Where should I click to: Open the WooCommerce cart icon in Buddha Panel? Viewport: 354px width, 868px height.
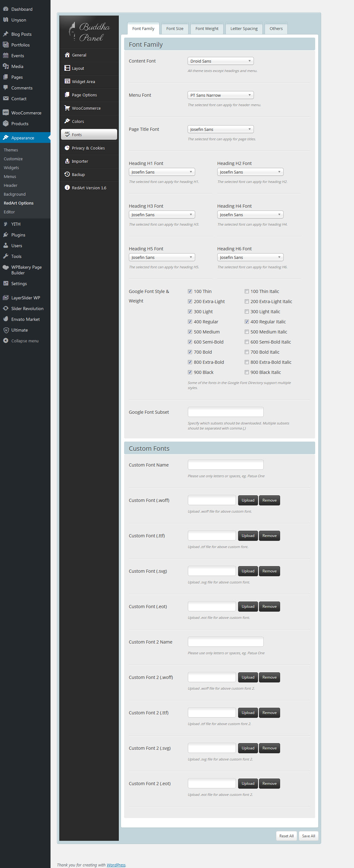67,108
